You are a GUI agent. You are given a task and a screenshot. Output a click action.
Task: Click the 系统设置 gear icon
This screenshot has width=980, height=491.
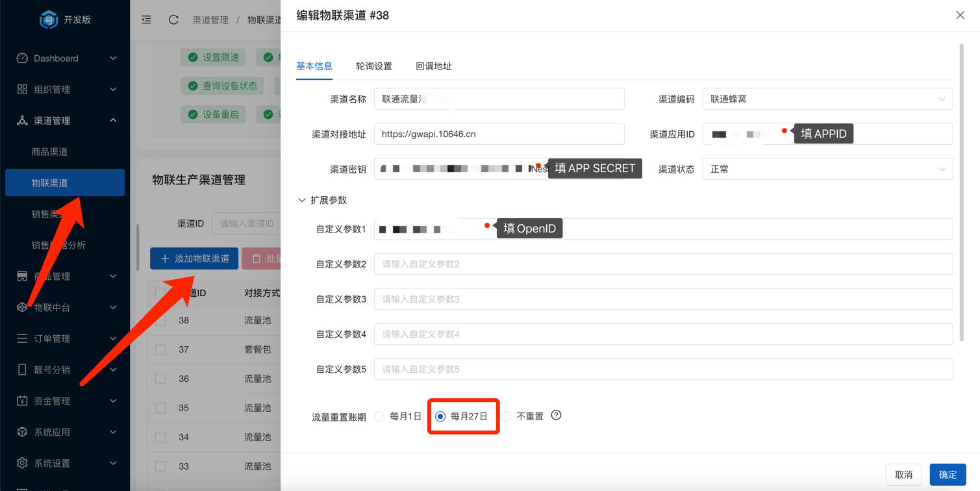21,463
